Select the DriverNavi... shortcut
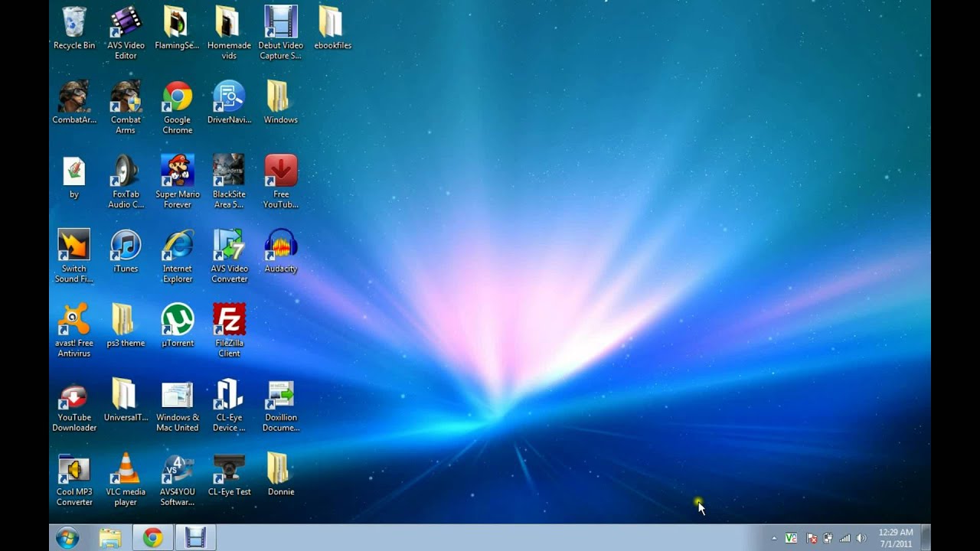Image resolution: width=980 pixels, height=551 pixels. 229,103
